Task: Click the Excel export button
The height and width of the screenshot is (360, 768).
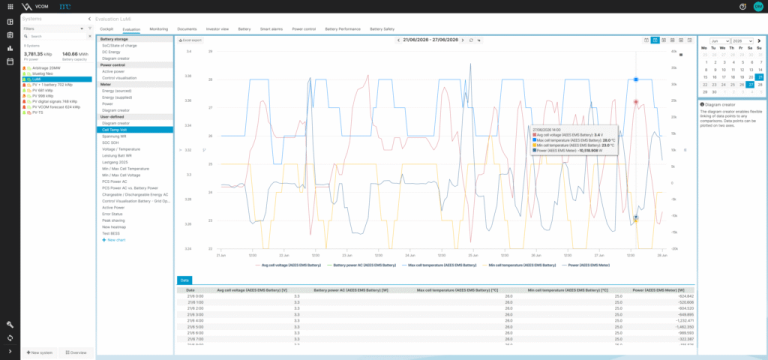Action: (x=191, y=40)
